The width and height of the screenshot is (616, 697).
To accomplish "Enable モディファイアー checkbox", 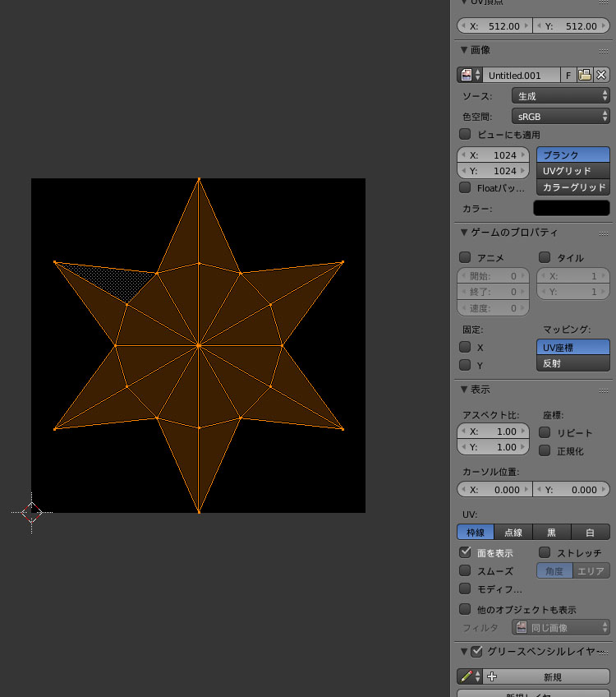I will click(x=465, y=589).
